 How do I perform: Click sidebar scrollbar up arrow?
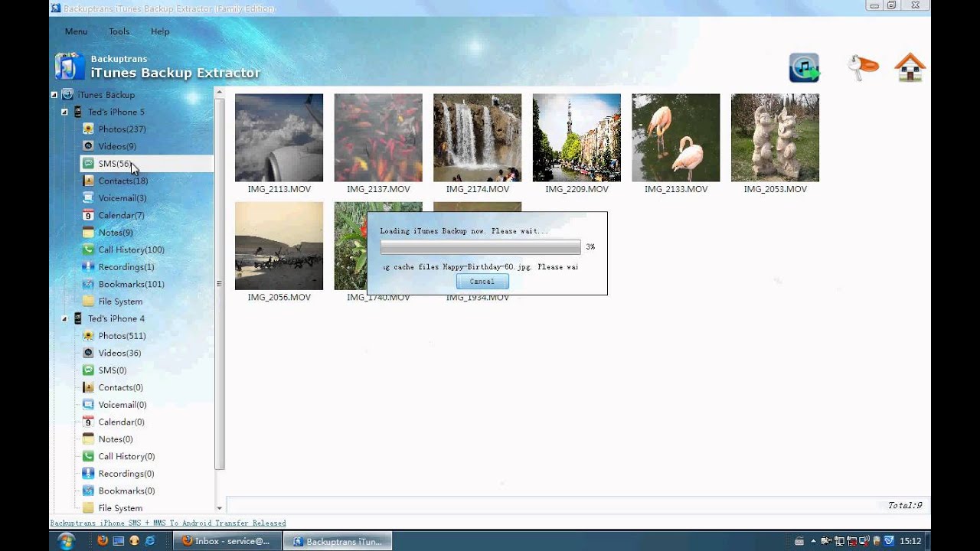click(x=219, y=93)
